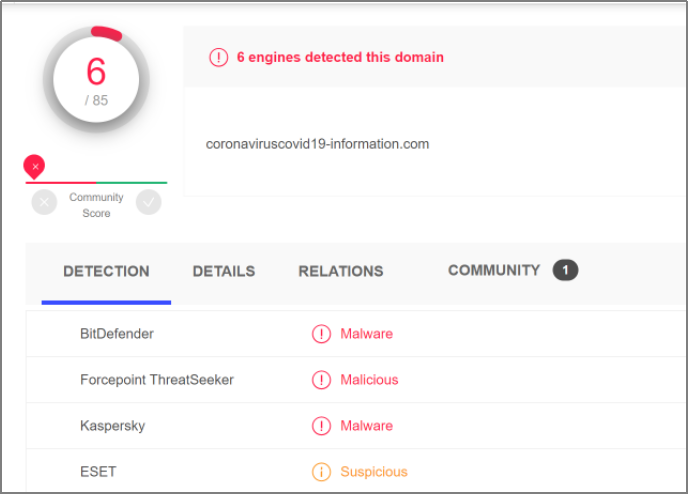688x494 pixels.
Task: Switch to the DETAILS tab
Action: click(x=224, y=271)
